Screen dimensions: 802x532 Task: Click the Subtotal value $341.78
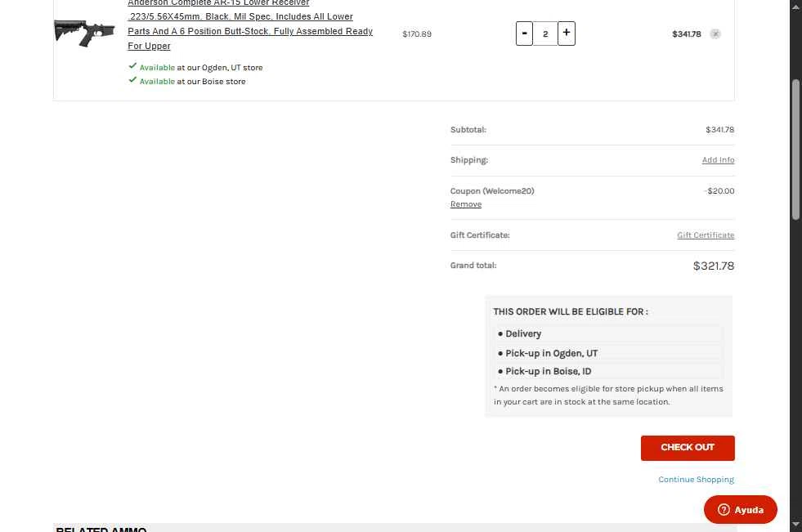tap(719, 130)
